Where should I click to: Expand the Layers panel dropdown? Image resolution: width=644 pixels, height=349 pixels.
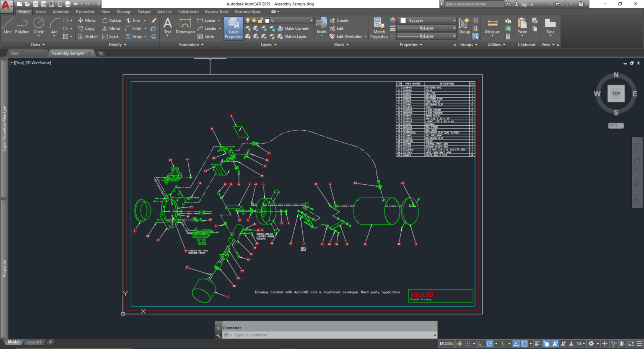pos(269,44)
